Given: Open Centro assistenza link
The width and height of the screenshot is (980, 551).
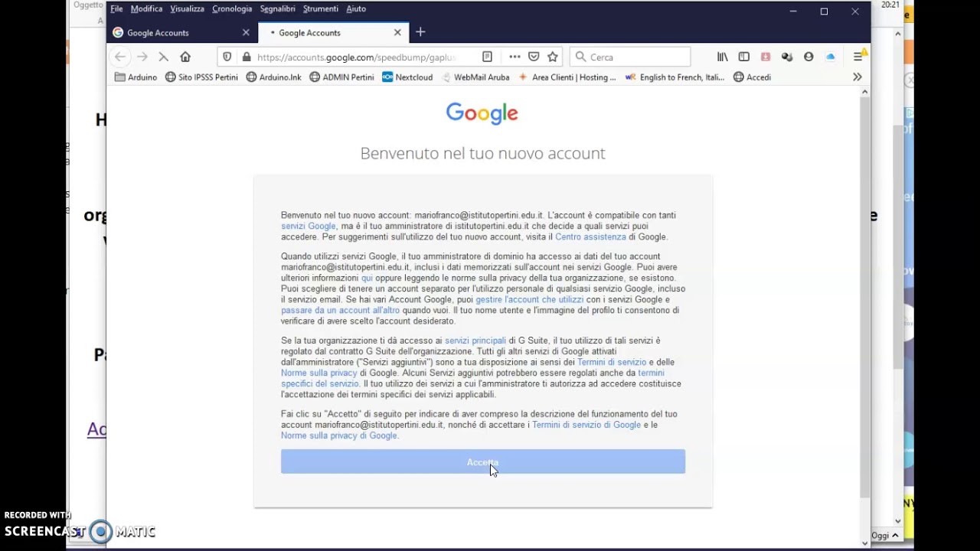Looking at the screenshot, I should pyautogui.click(x=590, y=236).
